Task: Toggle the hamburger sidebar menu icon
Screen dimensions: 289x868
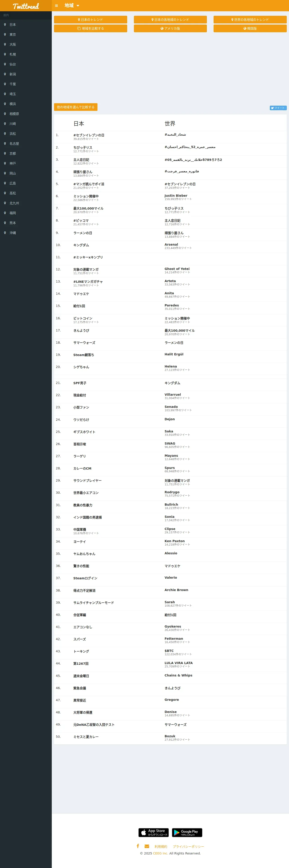Action: click(56, 5)
